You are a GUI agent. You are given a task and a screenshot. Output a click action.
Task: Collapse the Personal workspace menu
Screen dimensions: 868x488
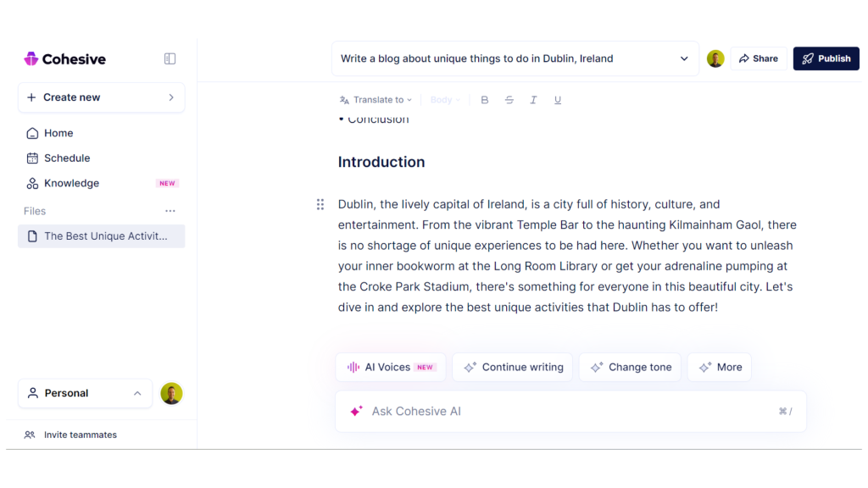click(136, 393)
